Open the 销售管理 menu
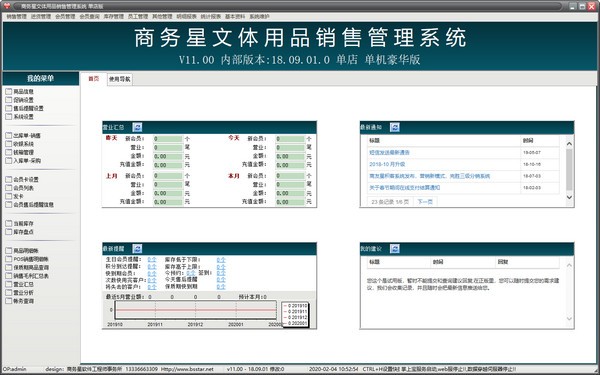 pos(16,16)
